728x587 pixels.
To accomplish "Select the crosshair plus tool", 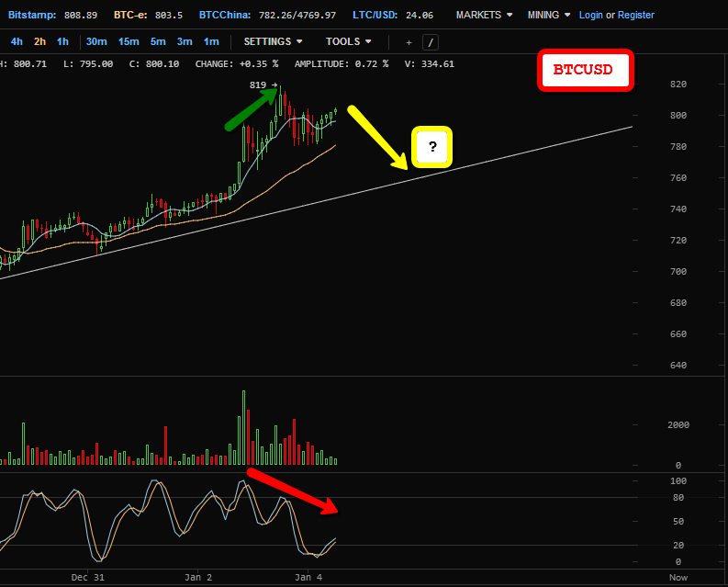I will click(409, 43).
